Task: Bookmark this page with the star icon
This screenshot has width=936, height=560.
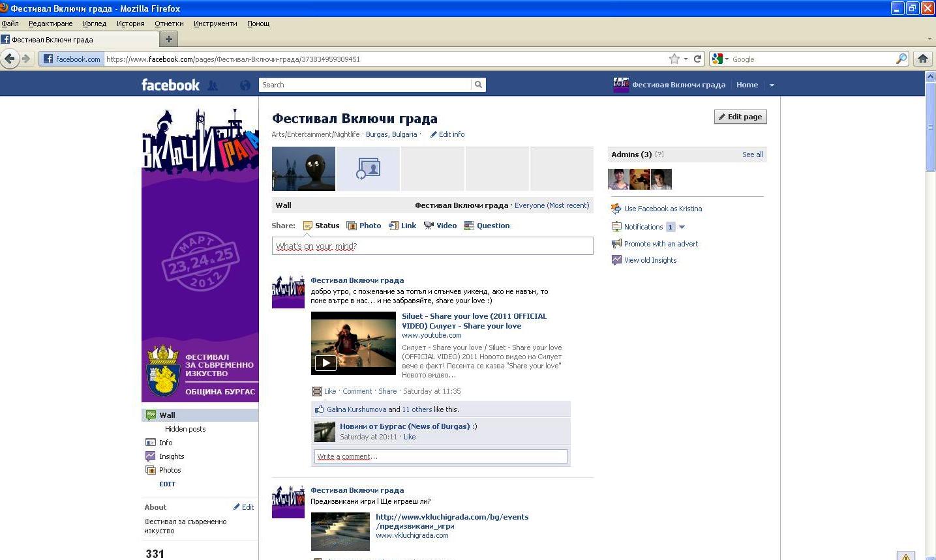Action: click(x=674, y=59)
